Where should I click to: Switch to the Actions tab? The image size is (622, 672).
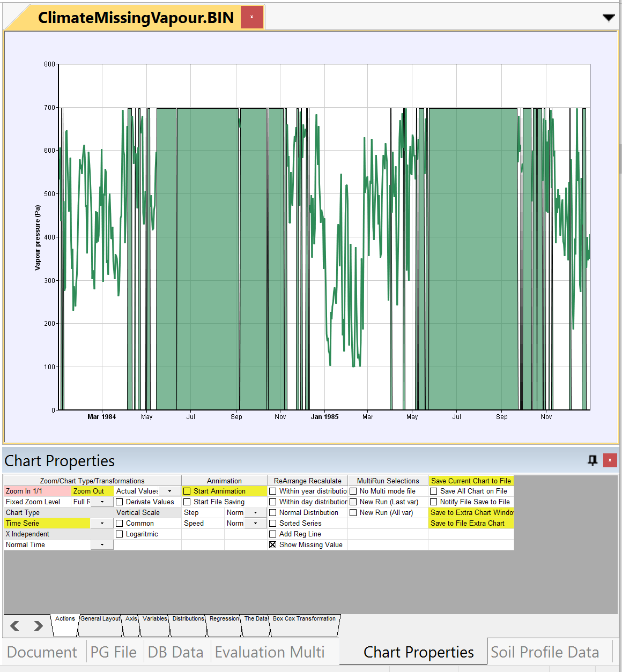pos(65,625)
